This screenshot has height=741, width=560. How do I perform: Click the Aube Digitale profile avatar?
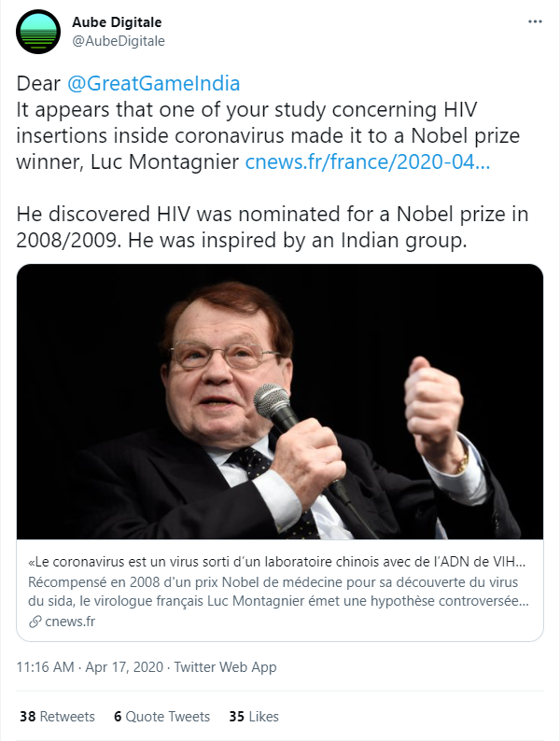[38, 32]
